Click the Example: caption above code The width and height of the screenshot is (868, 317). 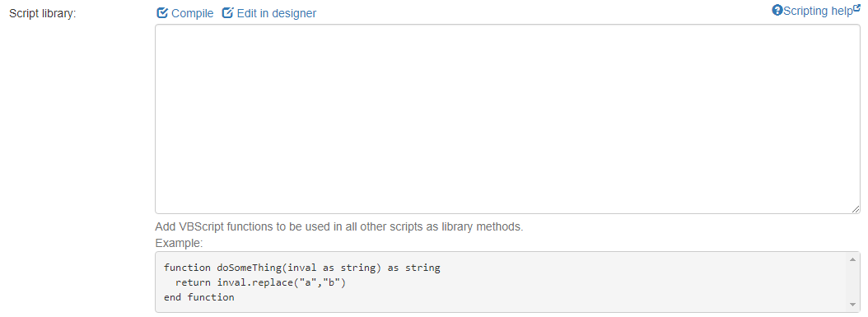tap(180, 243)
